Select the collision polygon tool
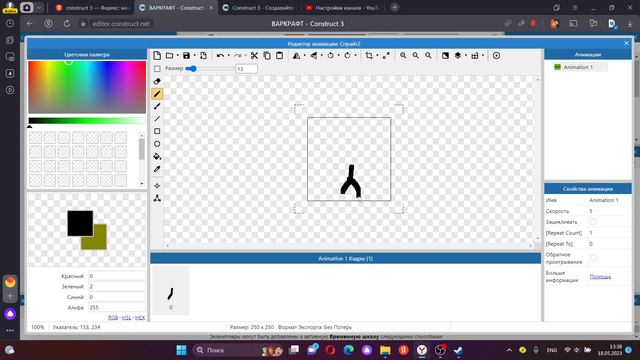The image size is (640, 360). [x=157, y=198]
